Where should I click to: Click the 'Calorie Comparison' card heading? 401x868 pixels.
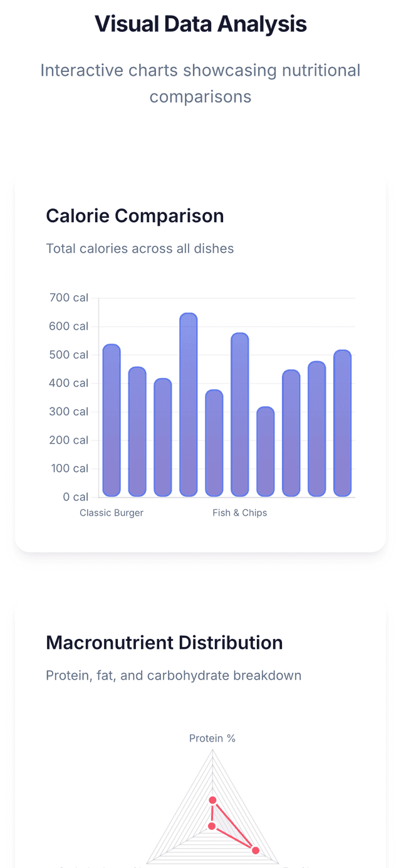(x=135, y=217)
